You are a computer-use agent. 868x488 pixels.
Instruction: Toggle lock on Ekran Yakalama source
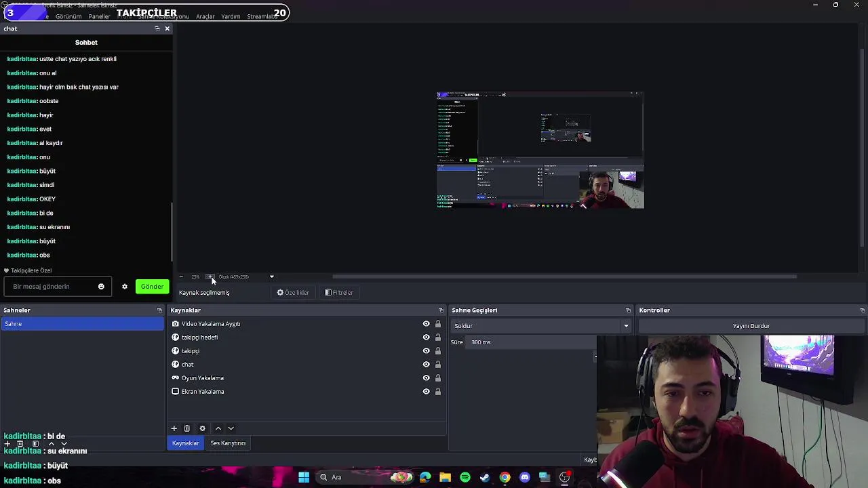click(x=437, y=392)
